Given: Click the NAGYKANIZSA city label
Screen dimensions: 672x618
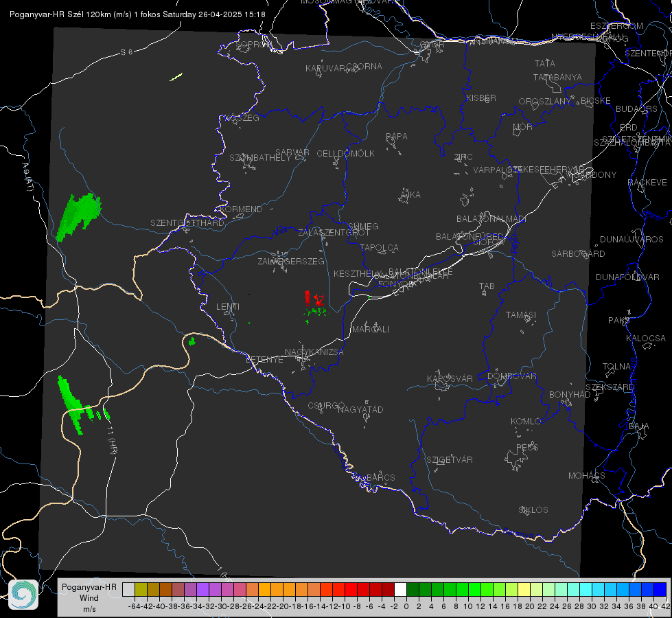Looking at the screenshot, I should (x=314, y=352).
